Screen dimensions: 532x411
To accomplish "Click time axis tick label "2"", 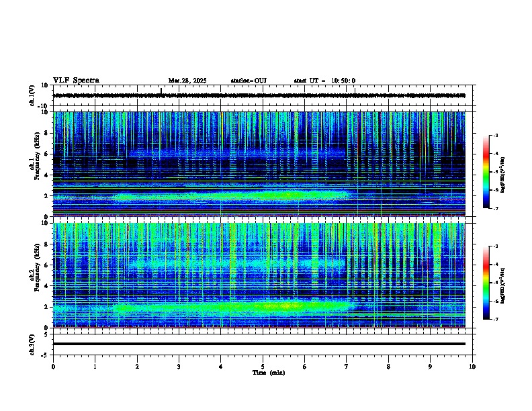I will point(137,367).
